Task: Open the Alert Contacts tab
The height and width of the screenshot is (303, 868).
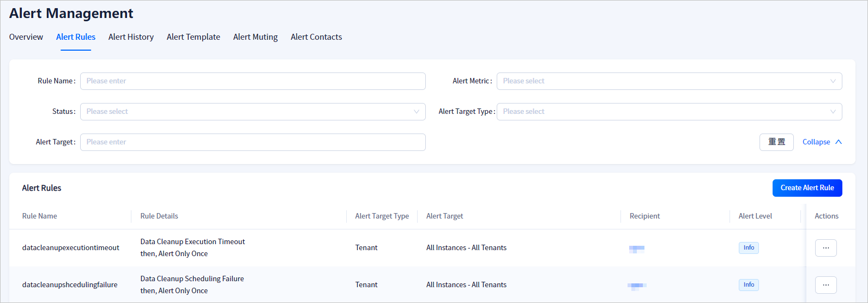Action: pos(316,37)
